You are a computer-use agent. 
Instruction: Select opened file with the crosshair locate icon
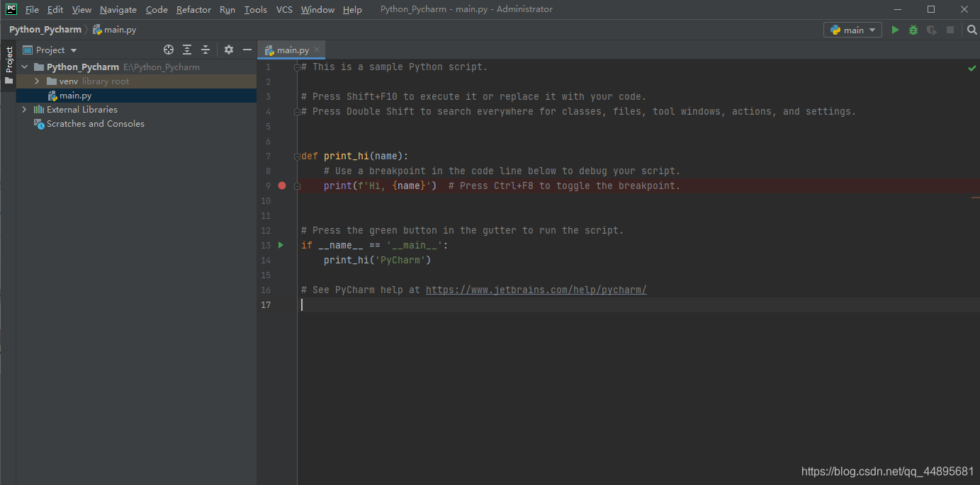[x=169, y=50]
